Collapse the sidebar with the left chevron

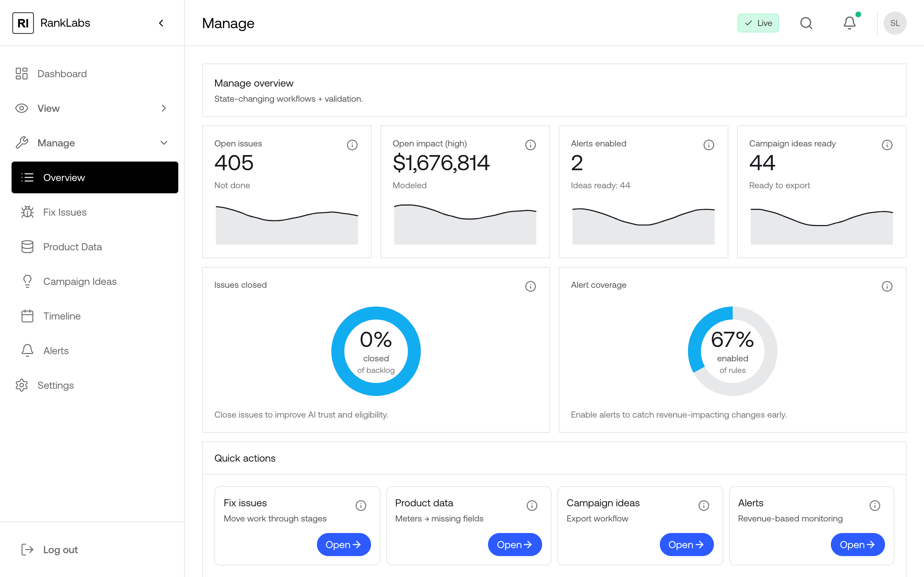tap(161, 23)
